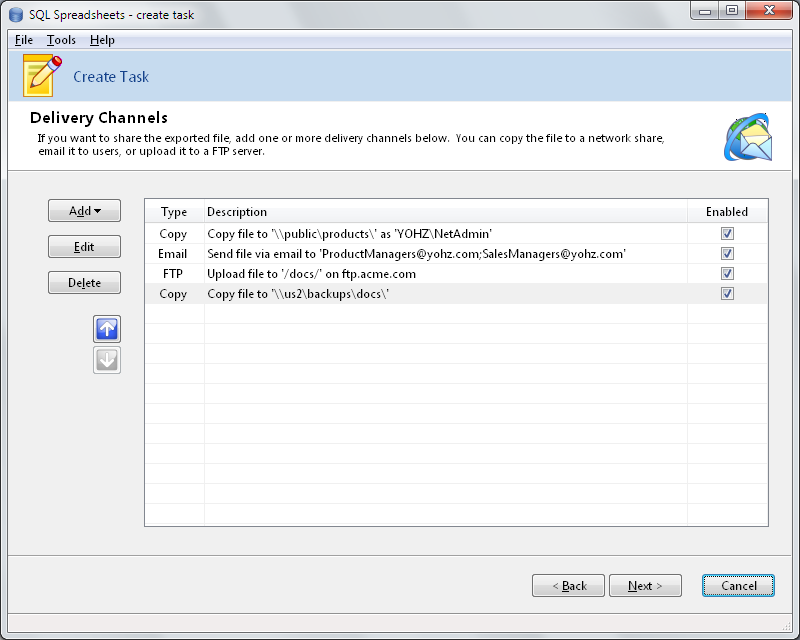Toggle the FTP upload channel checkbox
The width and height of the screenshot is (800, 640).
[x=727, y=273]
